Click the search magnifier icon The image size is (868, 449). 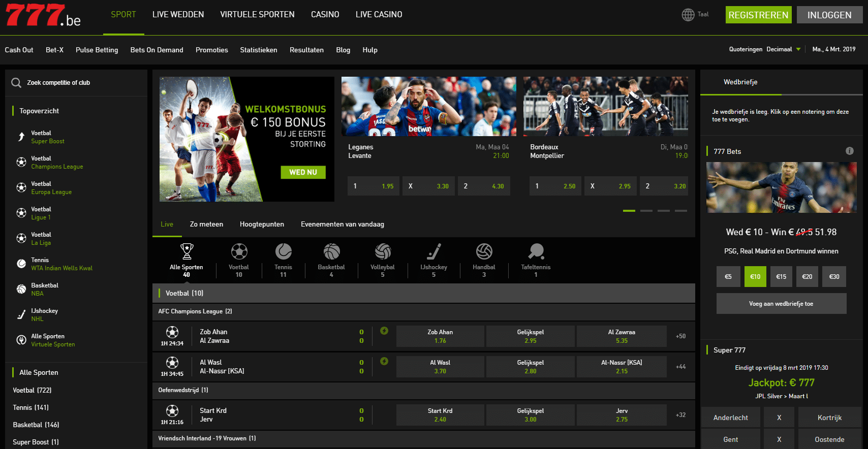[x=16, y=83]
